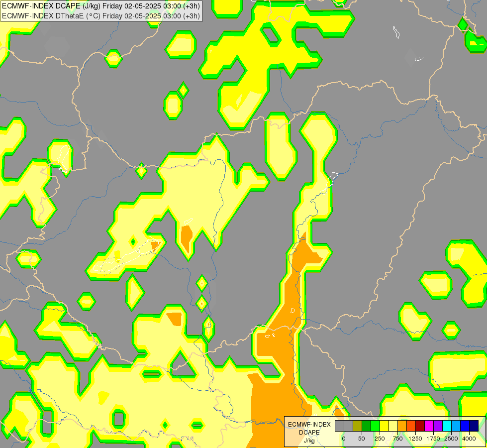Select the pale yellow legend swatch

pos(393,426)
